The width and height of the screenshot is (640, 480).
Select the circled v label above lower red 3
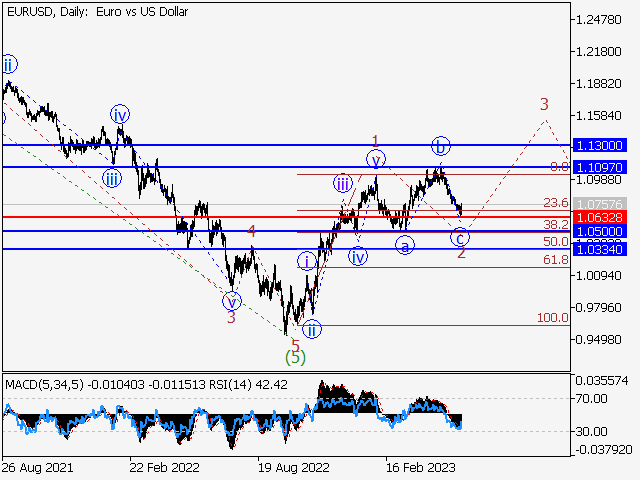click(232, 302)
